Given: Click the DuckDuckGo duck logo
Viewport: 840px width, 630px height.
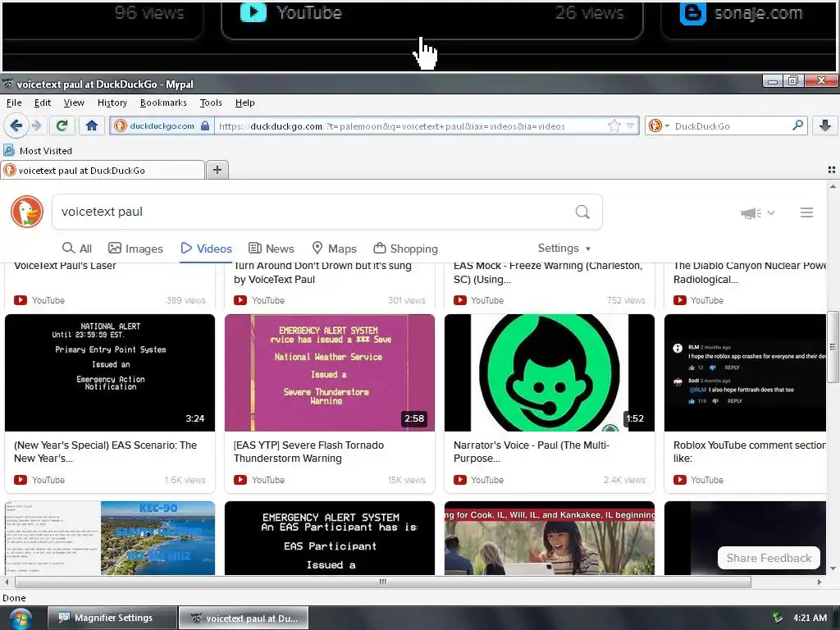Looking at the screenshot, I should [x=27, y=212].
